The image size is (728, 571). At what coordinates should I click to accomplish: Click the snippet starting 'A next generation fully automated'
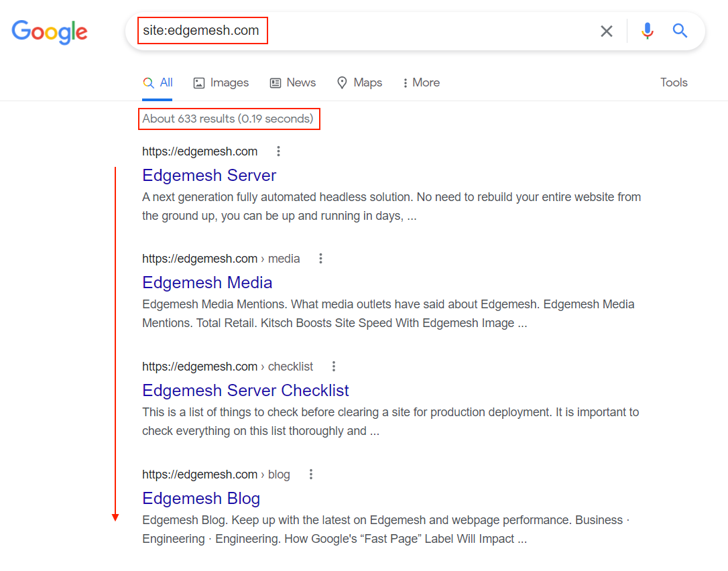[x=391, y=206]
